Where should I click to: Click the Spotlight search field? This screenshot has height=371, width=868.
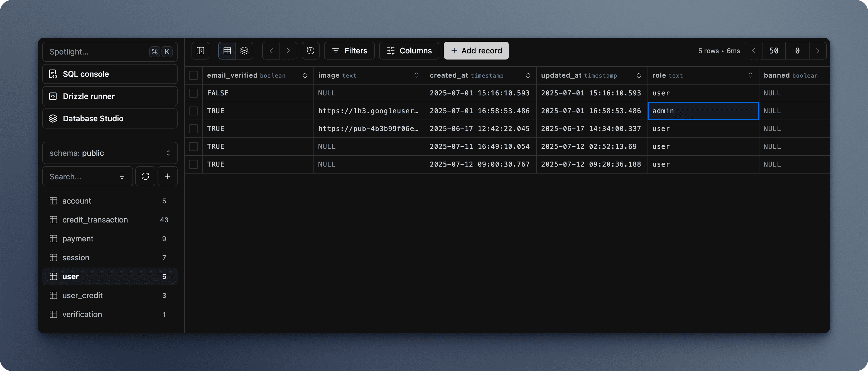tap(98, 52)
